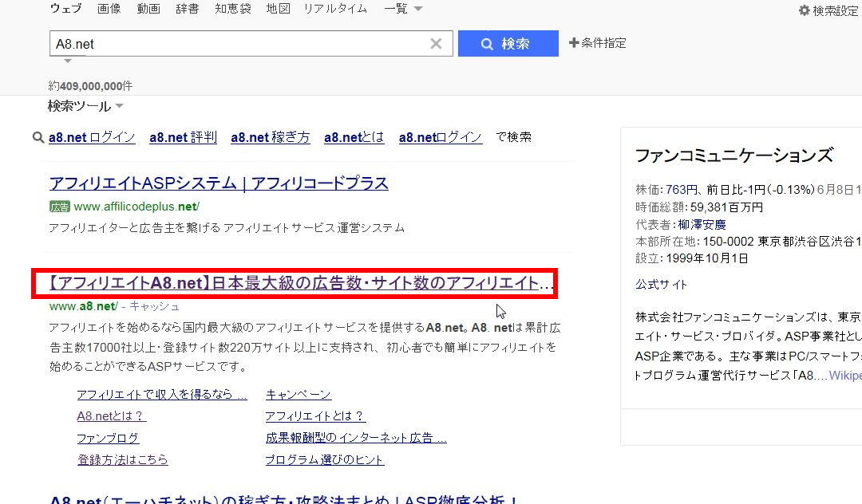Open sitelink プログラム選びのヒント
Viewport: 862px width, 504px height.
point(325,459)
